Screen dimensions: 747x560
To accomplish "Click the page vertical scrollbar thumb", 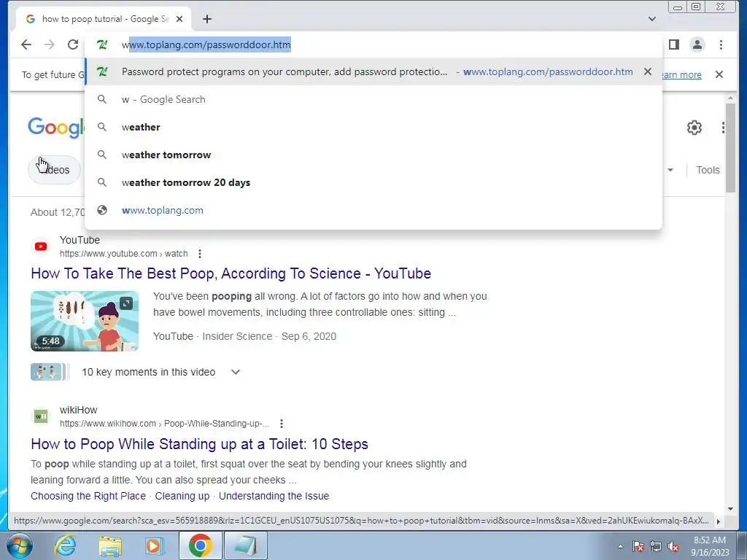I will pyautogui.click(x=731, y=147).
